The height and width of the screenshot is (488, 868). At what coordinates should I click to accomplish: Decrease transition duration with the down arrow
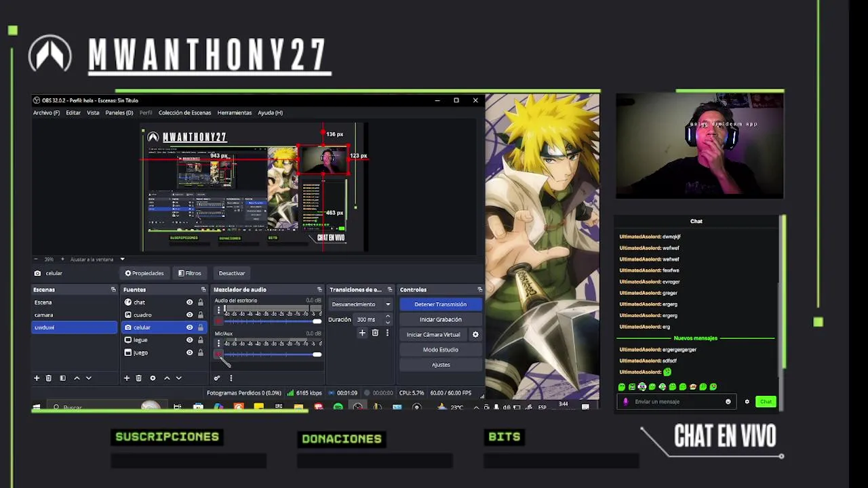(388, 322)
